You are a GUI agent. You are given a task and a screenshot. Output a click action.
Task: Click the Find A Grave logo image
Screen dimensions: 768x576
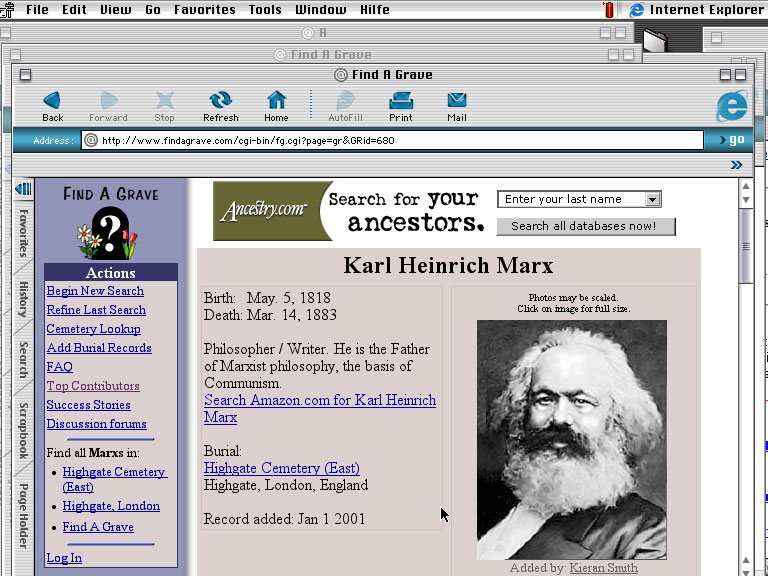pos(110,222)
